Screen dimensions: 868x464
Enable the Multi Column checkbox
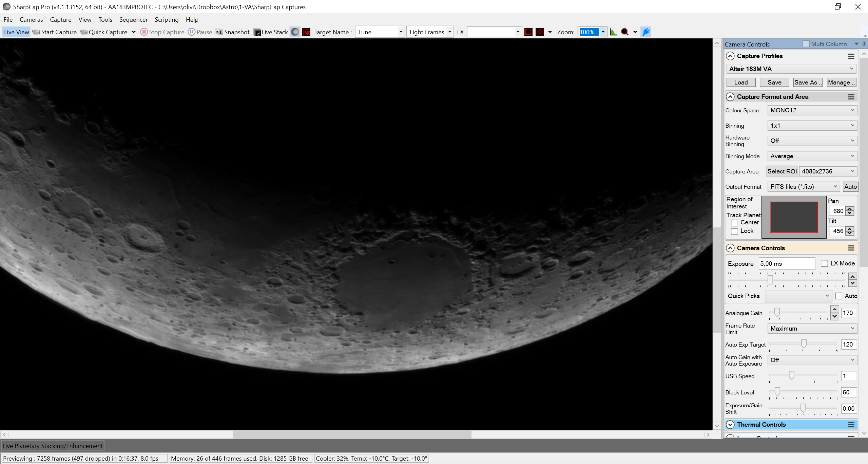click(x=806, y=44)
